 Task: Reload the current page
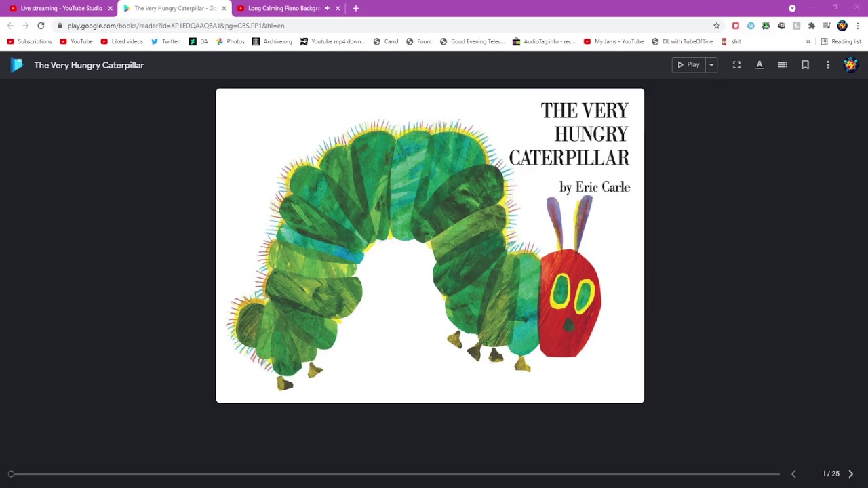pos(41,26)
